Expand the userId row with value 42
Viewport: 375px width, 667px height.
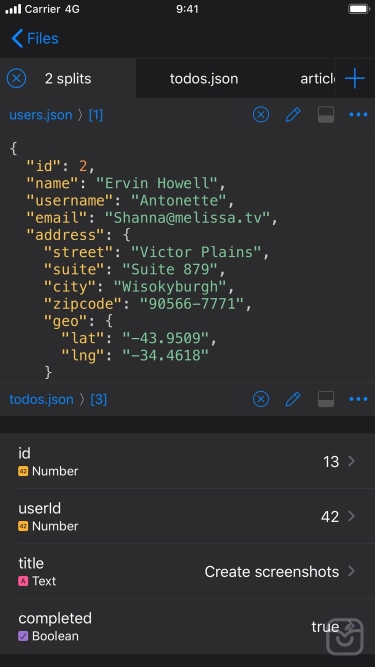pyautogui.click(x=188, y=516)
